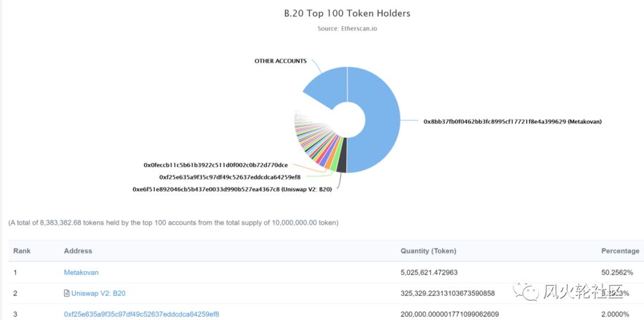Click the total supply summary sentence
Viewport: 644px width, 320px height.
[174, 223]
